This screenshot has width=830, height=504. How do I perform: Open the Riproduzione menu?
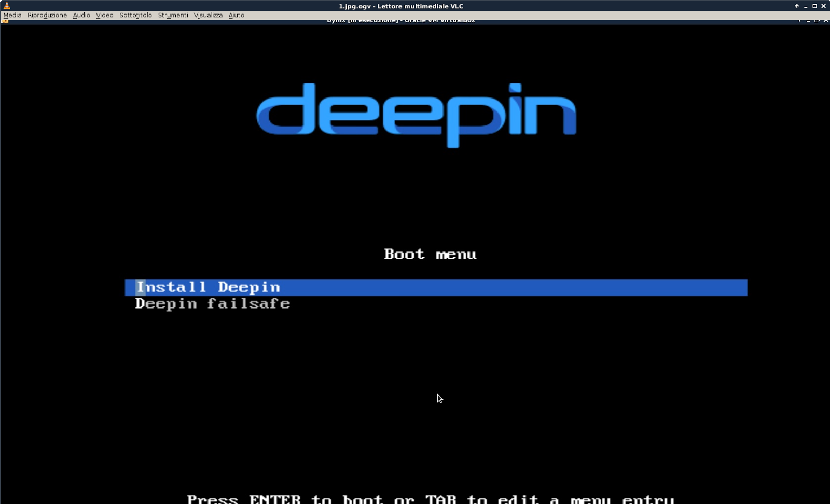click(47, 15)
